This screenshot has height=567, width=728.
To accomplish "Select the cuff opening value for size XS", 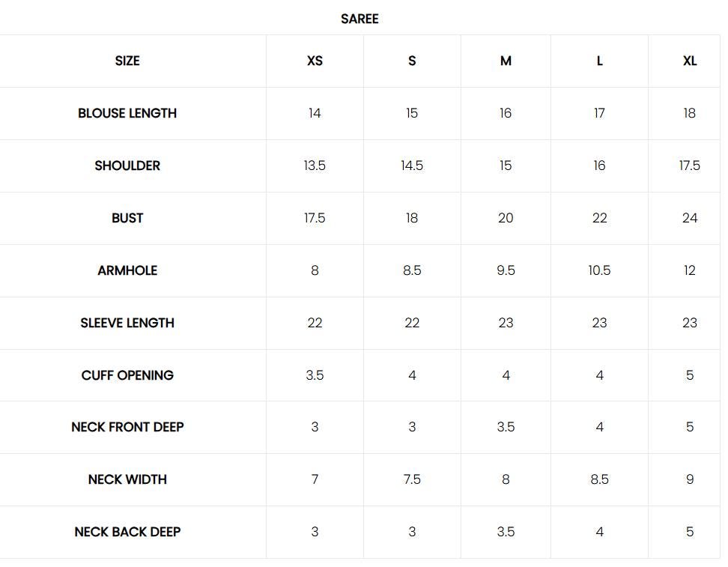I will coord(315,375).
